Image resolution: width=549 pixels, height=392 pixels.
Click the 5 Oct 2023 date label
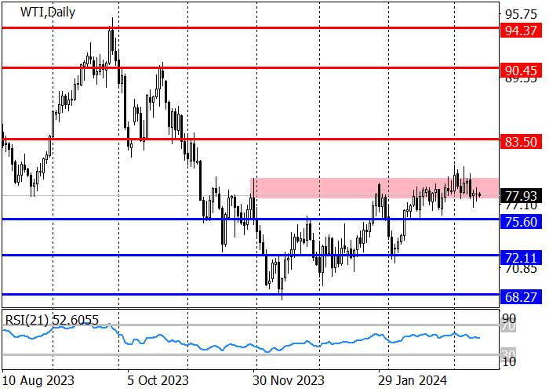click(158, 380)
